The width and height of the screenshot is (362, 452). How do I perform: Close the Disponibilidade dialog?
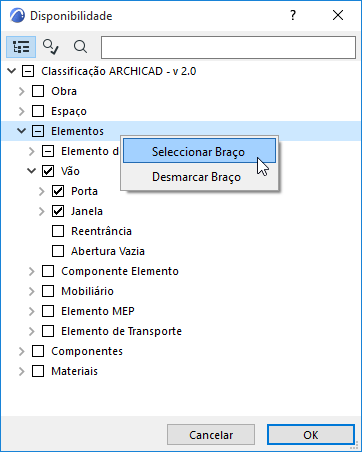[338, 15]
